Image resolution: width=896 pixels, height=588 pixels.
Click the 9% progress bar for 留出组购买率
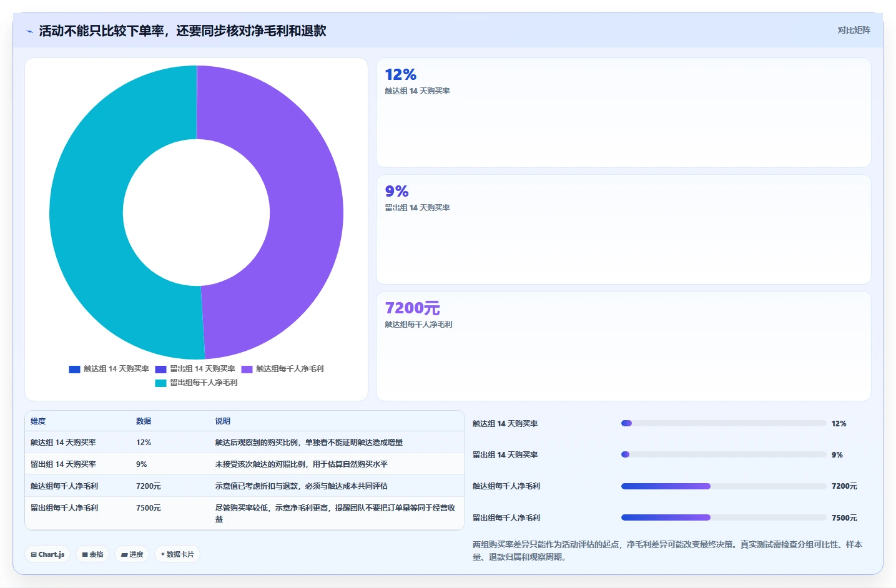tap(724, 454)
